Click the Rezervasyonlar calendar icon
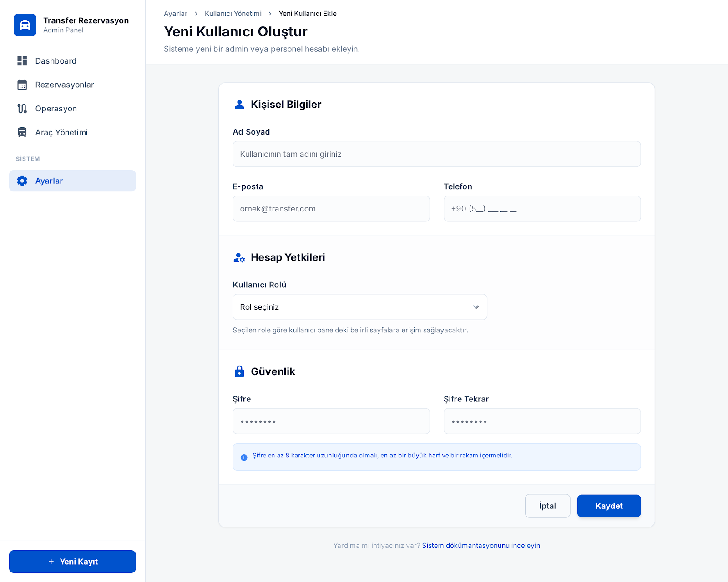 tap(22, 85)
